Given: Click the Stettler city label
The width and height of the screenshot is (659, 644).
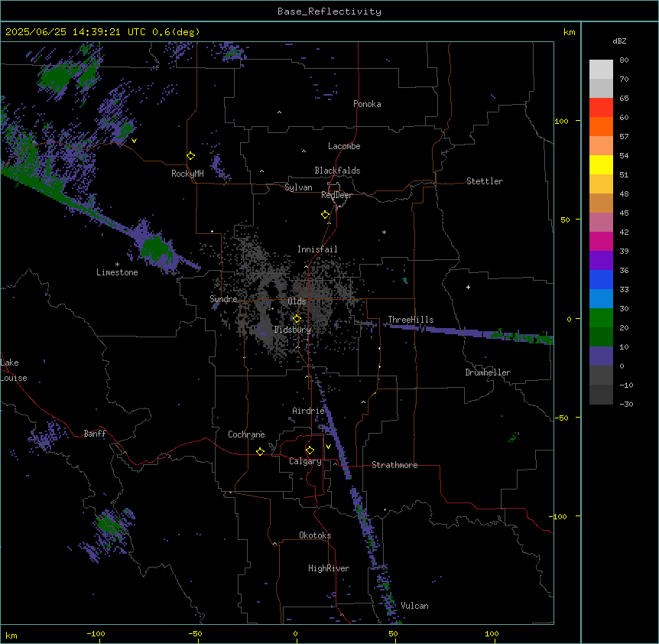Looking at the screenshot, I should coord(485,181).
